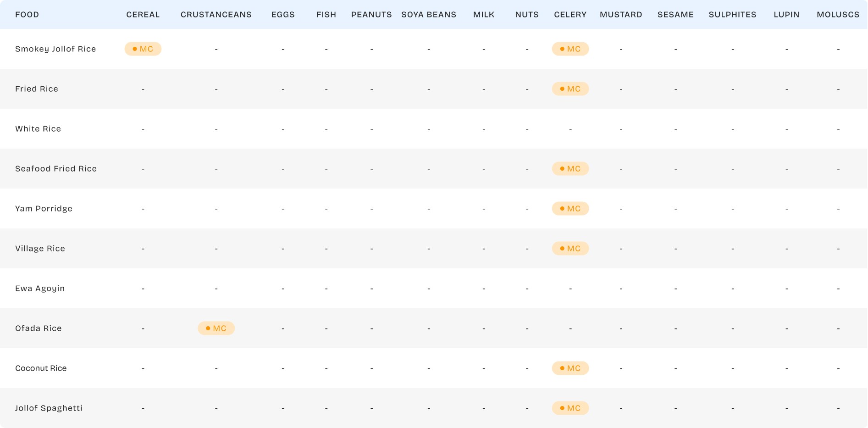Click the SOYA BEANS column header
This screenshot has width=868, height=428.
click(x=429, y=15)
